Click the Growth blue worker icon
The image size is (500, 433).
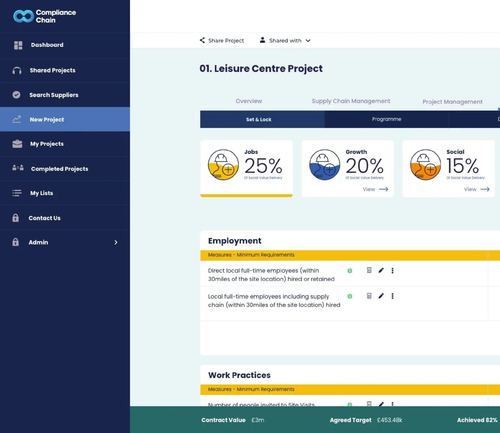pos(324,164)
